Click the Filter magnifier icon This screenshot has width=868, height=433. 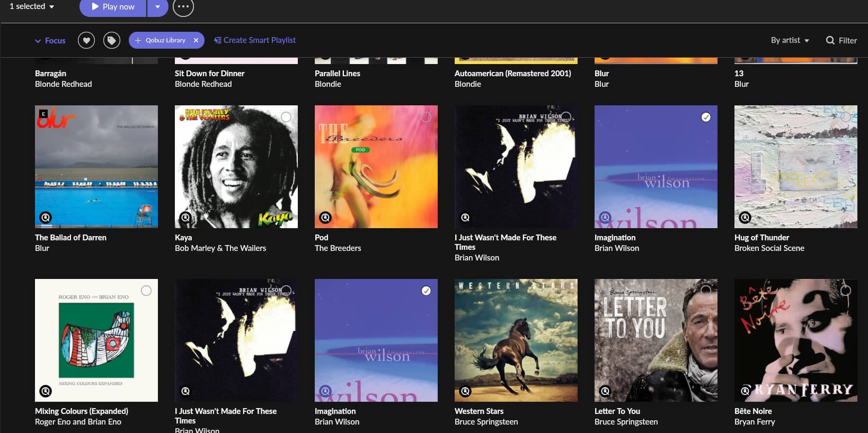tap(830, 40)
